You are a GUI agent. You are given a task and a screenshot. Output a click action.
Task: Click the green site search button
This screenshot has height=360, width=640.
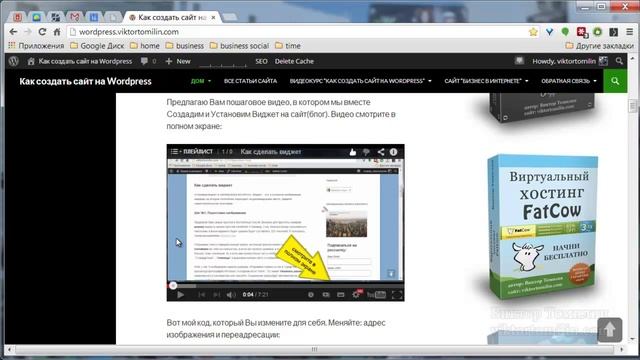point(615,81)
